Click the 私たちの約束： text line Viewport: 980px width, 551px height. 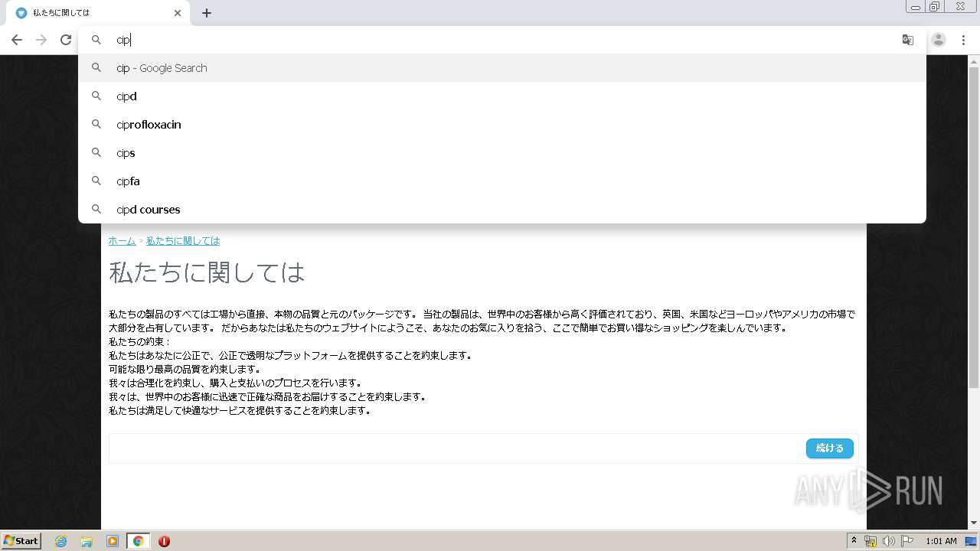140,342
